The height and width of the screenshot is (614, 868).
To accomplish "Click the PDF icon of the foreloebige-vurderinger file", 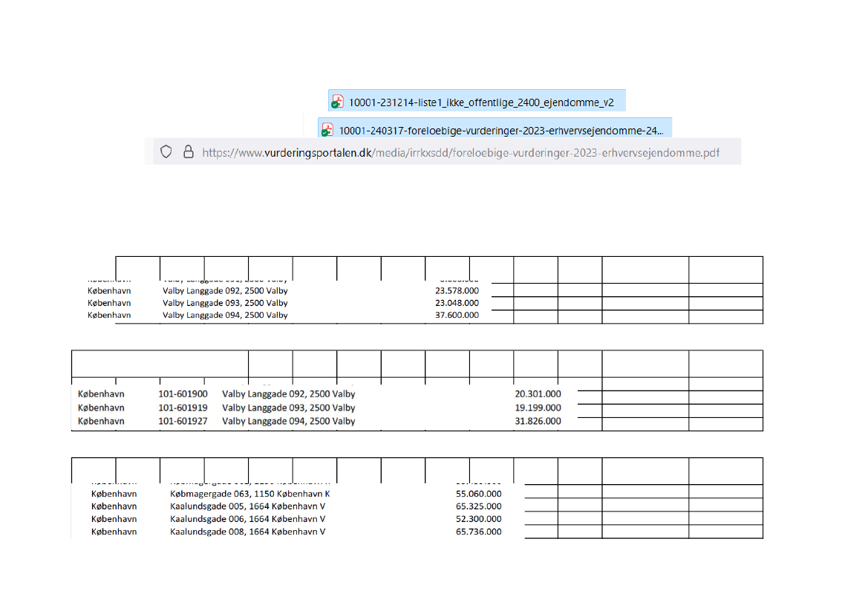I will point(327,130).
